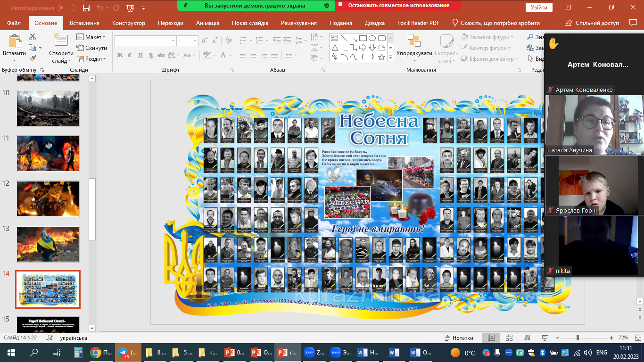
Task: Click the Save icon in quick access toolbar
Action: coord(86,8)
